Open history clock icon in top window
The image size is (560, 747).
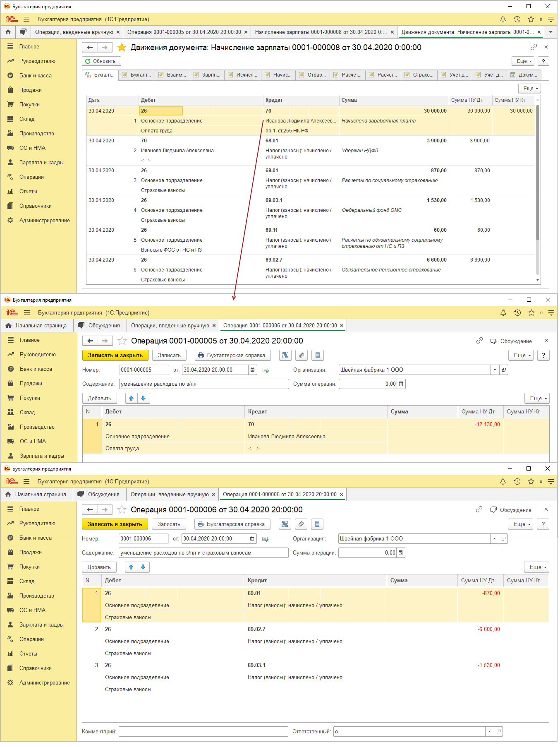pyautogui.click(x=517, y=19)
